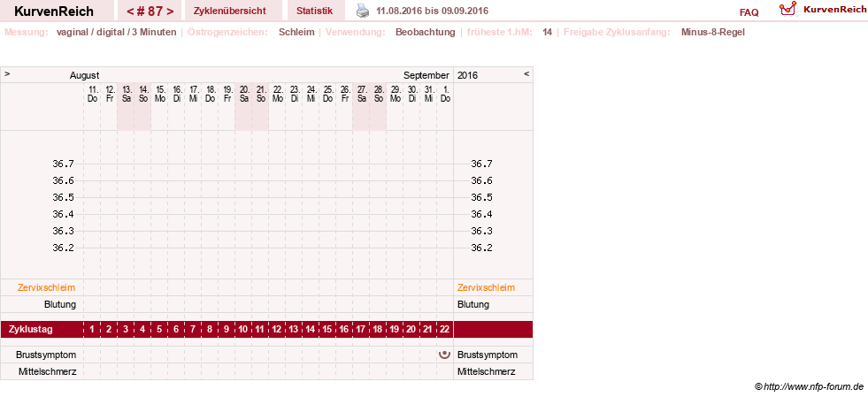Click the left temperature label 36.7
The image size is (868, 397).
(63, 164)
